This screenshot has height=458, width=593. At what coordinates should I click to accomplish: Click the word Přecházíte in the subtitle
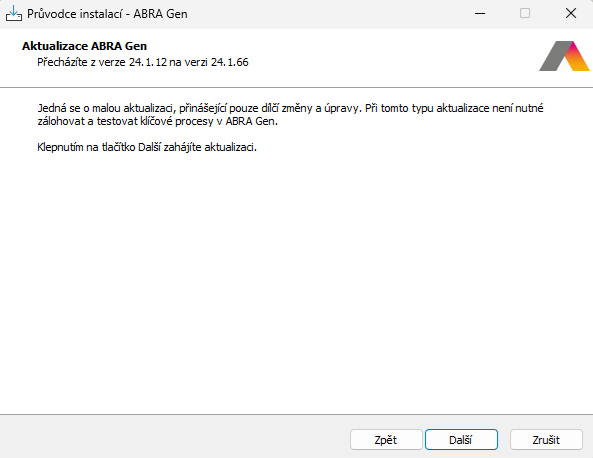[x=62, y=62]
